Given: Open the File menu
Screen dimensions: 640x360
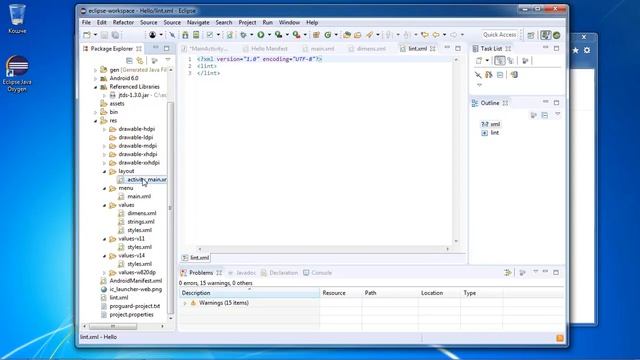Looking at the screenshot, I should tap(86, 22).
